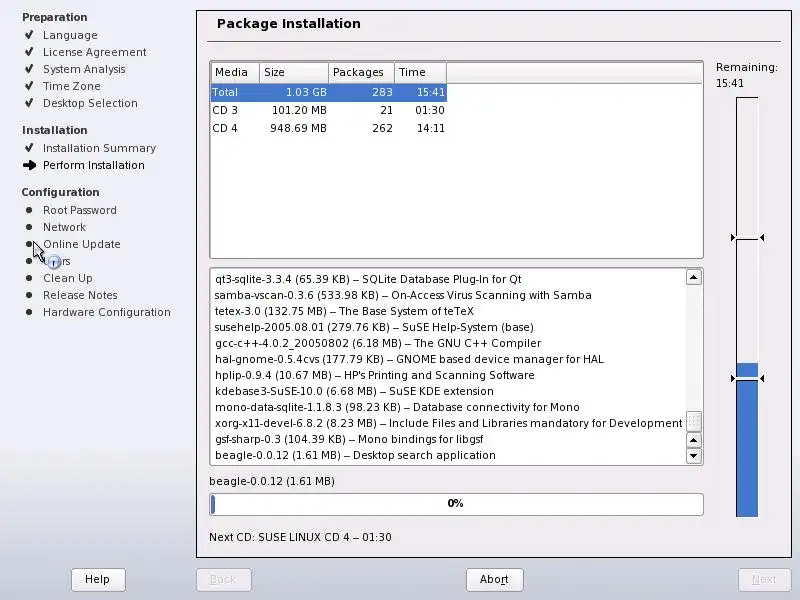The height and width of the screenshot is (600, 800).
Task: Click the gcc-c++ GNU C++ Compiler entry
Action: pyautogui.click(x=378, y=343)
